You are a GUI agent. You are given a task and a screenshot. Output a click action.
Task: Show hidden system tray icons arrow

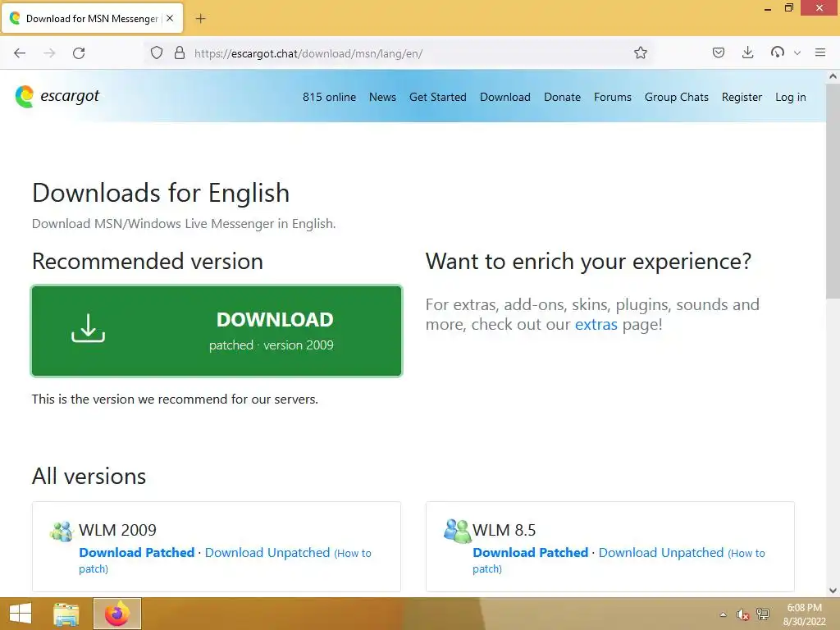[724, 614]
